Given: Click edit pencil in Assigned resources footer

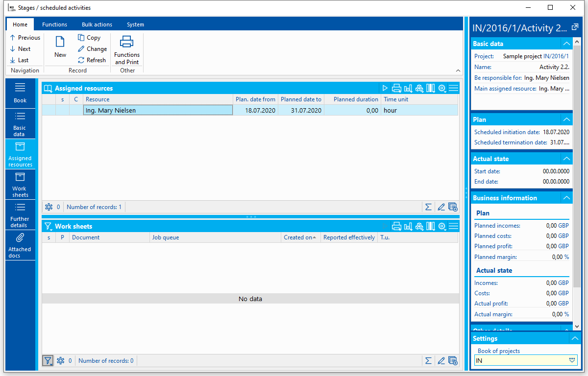Looking at the screenshot, I should [441, 207].
